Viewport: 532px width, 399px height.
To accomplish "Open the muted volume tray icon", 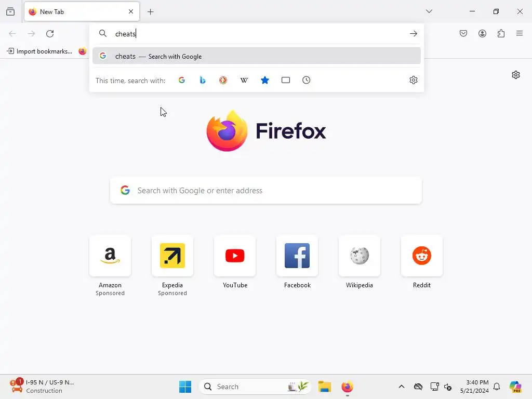I will [x=448, y=387].
